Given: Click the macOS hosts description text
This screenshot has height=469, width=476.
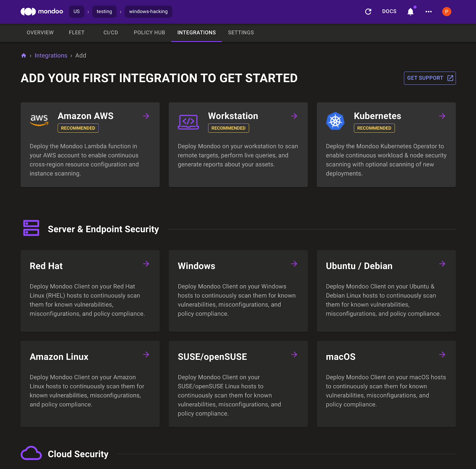Looking at the screenshot, I should [x=386, y=391].
